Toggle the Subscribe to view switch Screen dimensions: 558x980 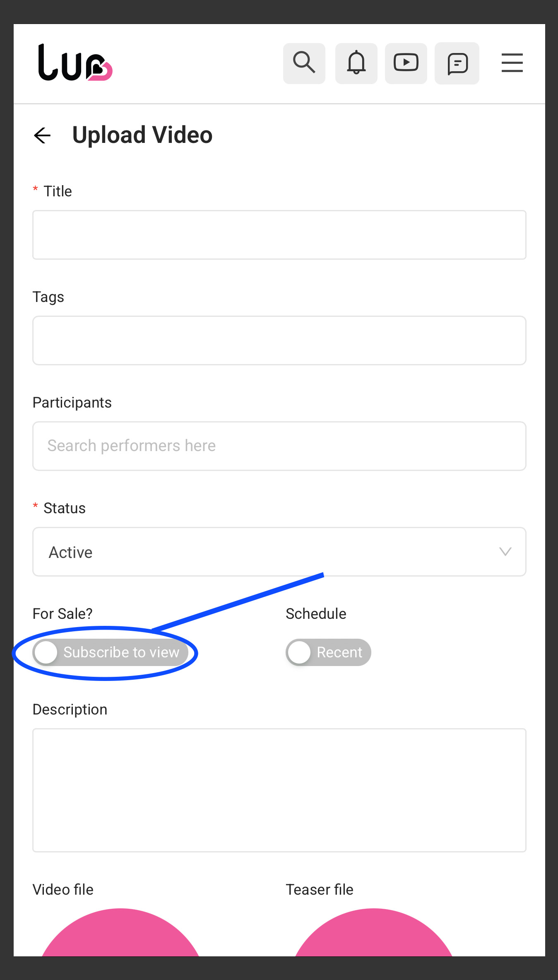pos(111,652)
